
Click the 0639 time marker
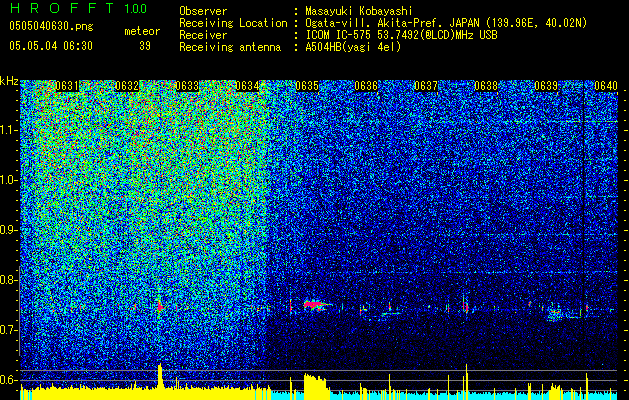[546, 86]
